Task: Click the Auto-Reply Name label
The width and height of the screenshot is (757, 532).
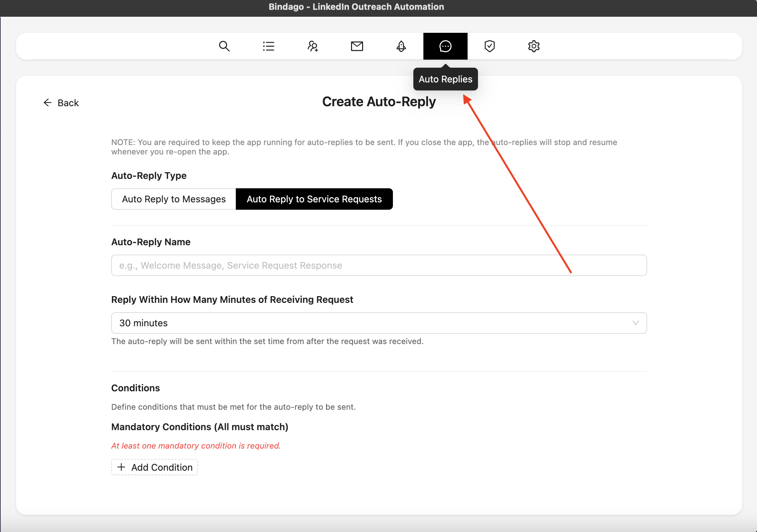Action: [x=151, y=242]
